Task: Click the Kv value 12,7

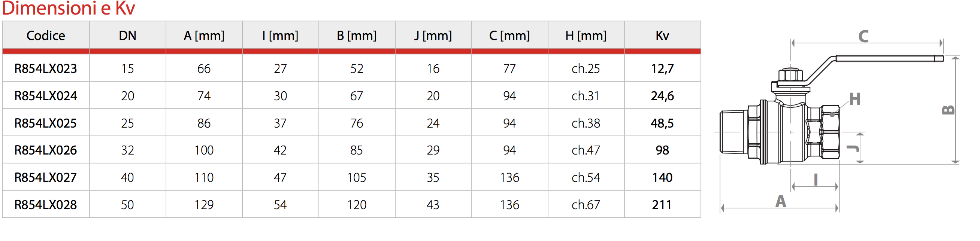Action: coord(662,69)
